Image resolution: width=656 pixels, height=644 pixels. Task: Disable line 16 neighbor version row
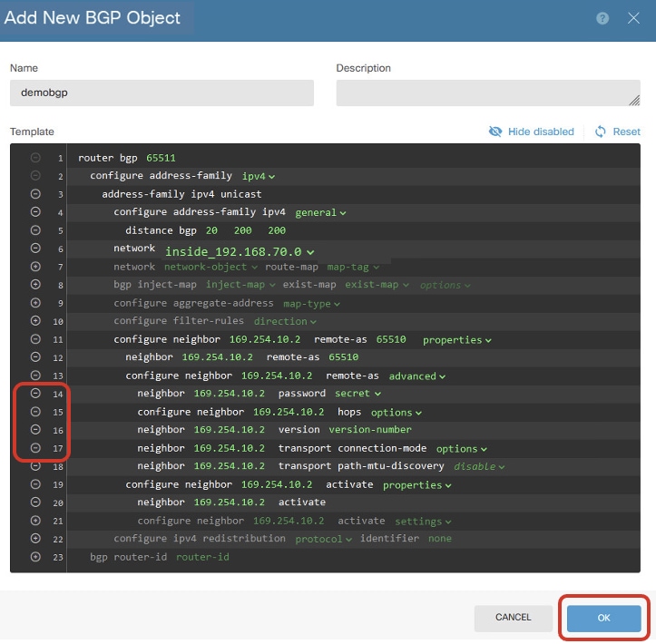coord(35,430)
